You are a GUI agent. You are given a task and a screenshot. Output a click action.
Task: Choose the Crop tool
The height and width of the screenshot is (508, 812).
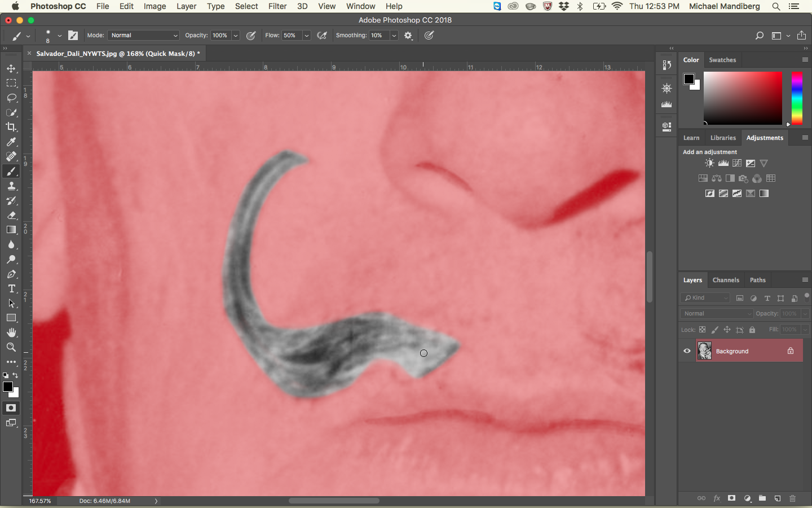click(x=11, y=127)
